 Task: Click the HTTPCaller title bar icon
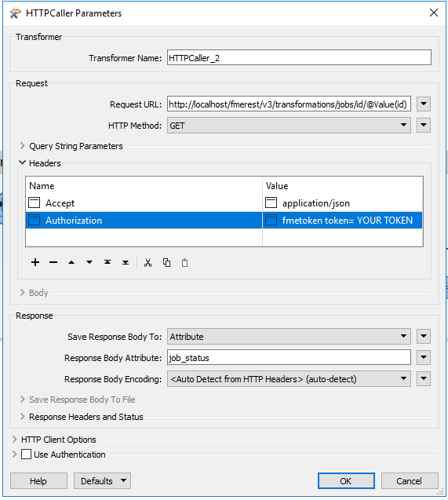pyautogui.click(x=15, y=13)
